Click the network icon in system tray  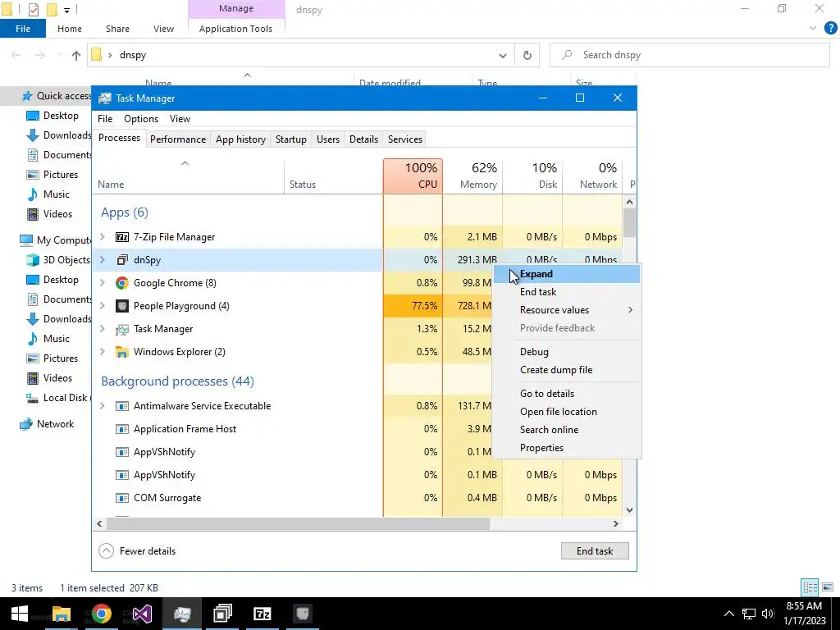(749, 614)
